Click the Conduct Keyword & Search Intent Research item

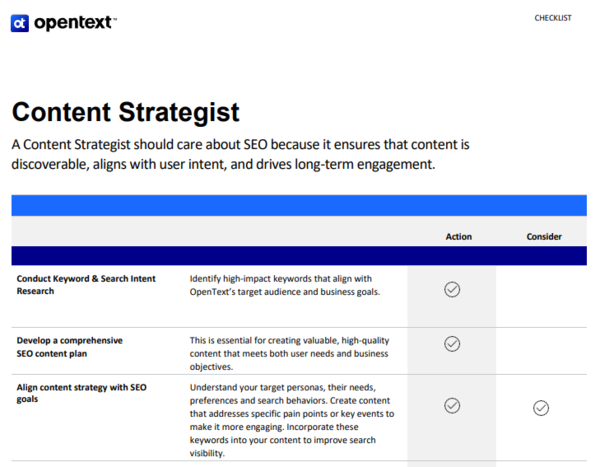86,285
